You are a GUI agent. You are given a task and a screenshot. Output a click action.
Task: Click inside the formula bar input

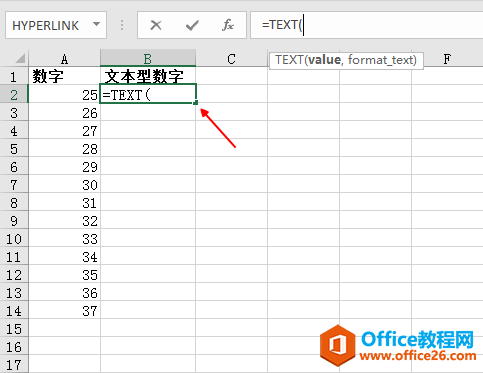click(367, 25)
